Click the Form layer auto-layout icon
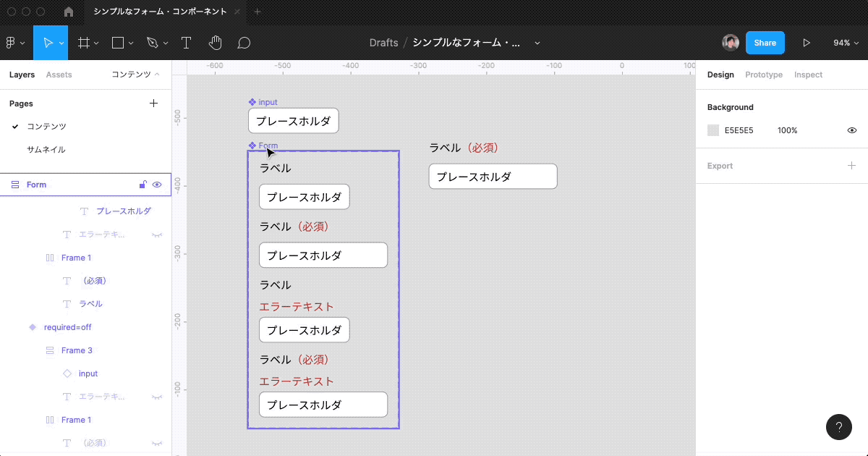The image size is (868, 456). (15, 185)
